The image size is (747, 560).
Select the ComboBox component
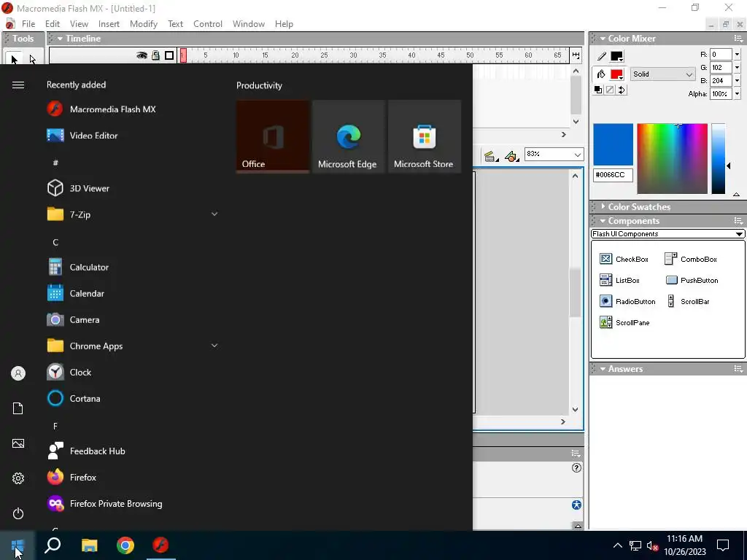click(x=691, y=259)
